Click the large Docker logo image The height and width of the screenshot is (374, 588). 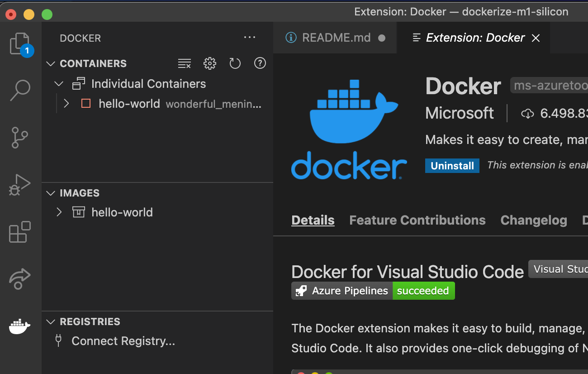(349, 129)
